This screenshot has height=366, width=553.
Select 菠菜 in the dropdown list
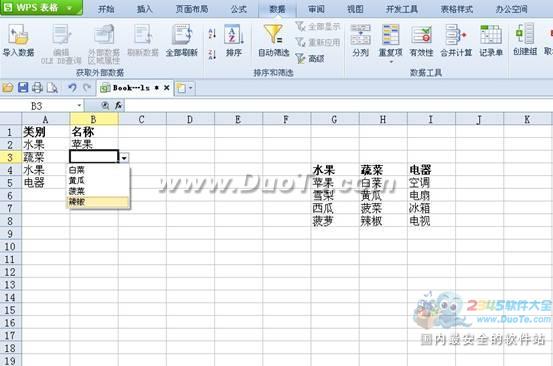(x=98, y=191)
